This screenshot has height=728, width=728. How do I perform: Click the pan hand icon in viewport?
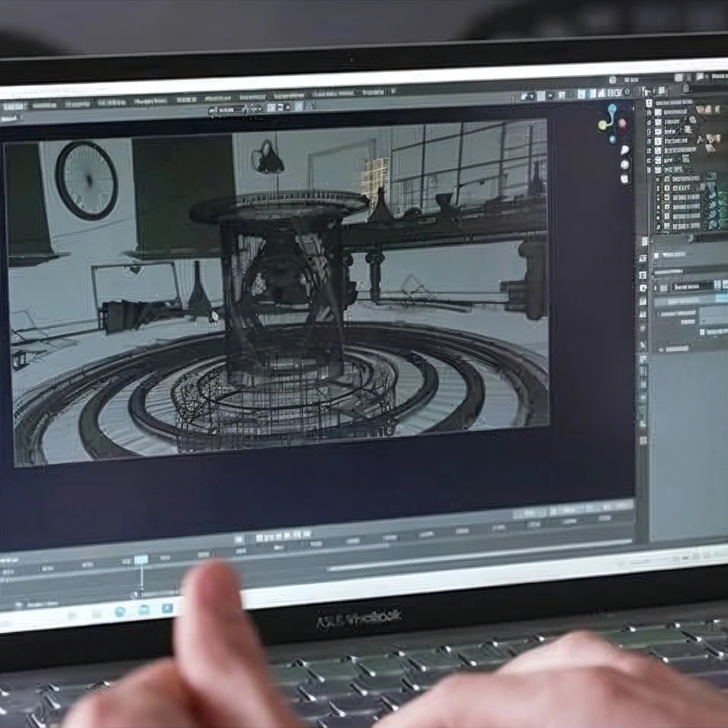click(x=625, y=164)
